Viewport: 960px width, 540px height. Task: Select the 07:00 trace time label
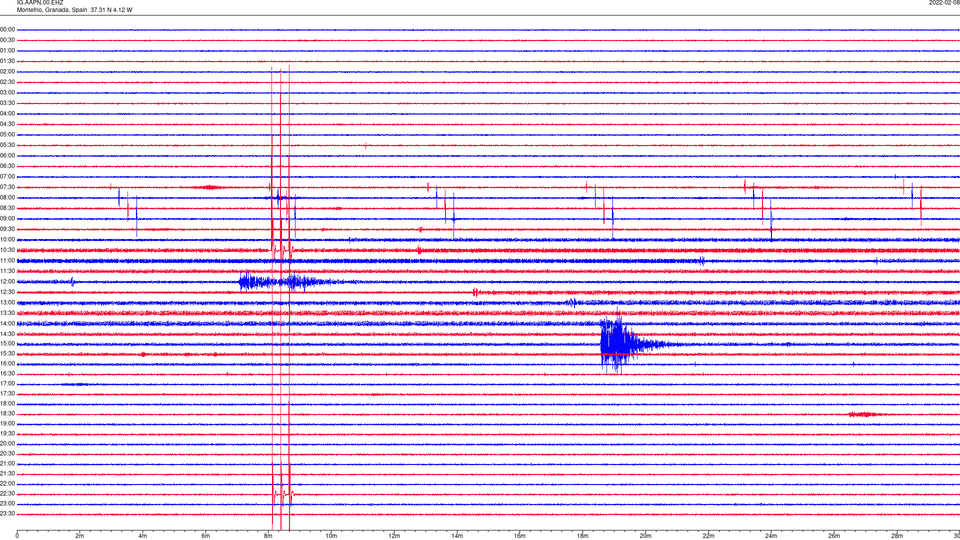[7, 176]
